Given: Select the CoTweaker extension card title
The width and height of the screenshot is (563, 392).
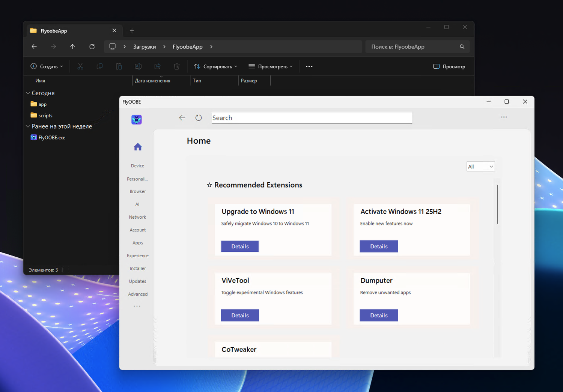Looking at the screenshot, I should (239, 350).
